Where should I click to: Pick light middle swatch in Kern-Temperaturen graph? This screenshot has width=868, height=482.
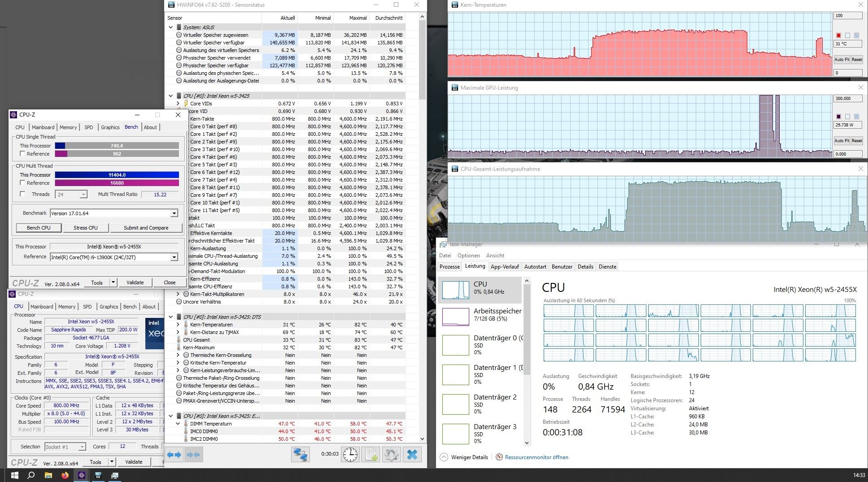847,35
